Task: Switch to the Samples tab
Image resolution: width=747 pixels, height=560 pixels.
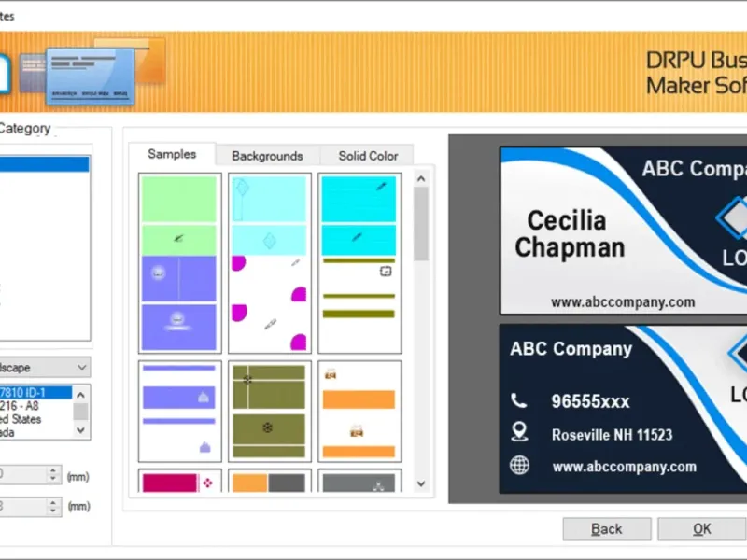Action: coord(172,154)
